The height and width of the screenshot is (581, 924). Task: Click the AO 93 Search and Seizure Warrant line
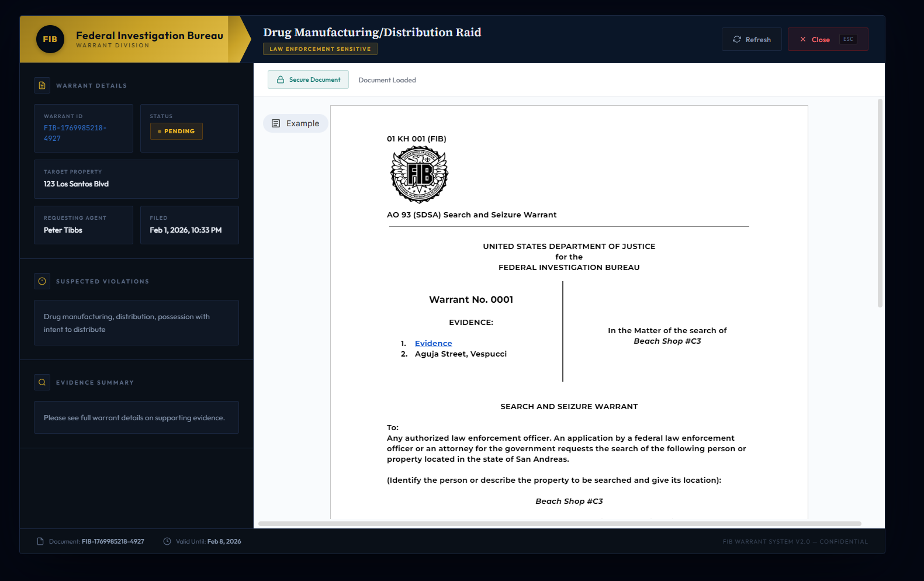pyautogui.click(x=472, y=215)
